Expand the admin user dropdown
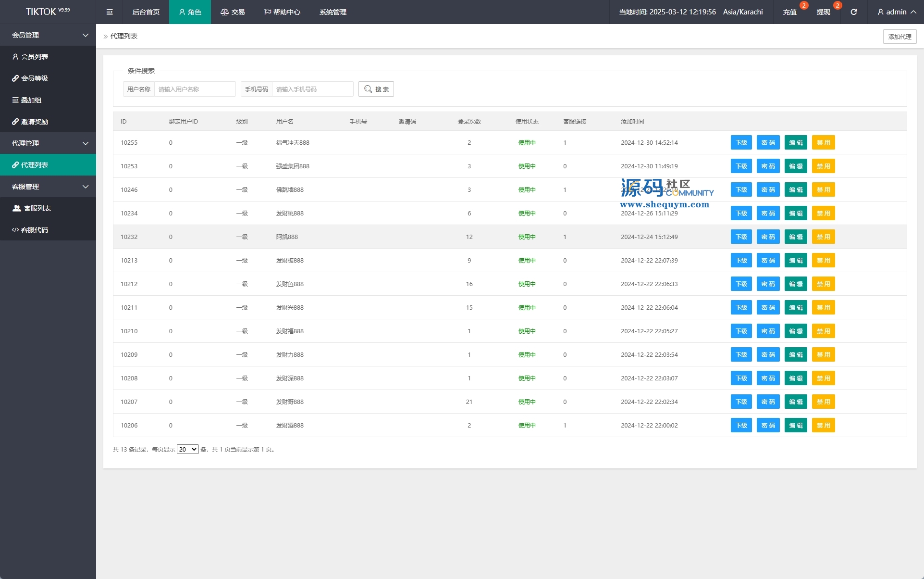 pyautogui.click(x=897, y=12)
